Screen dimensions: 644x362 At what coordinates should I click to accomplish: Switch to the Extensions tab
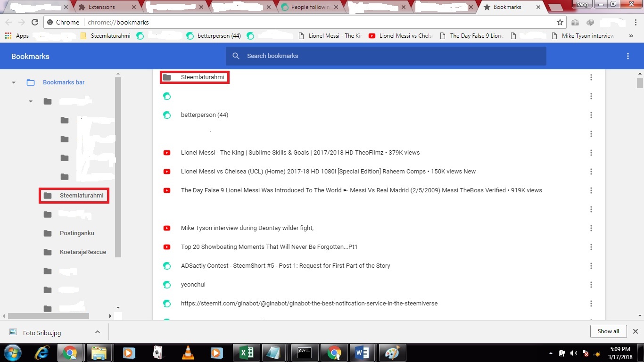coord(106,7)
